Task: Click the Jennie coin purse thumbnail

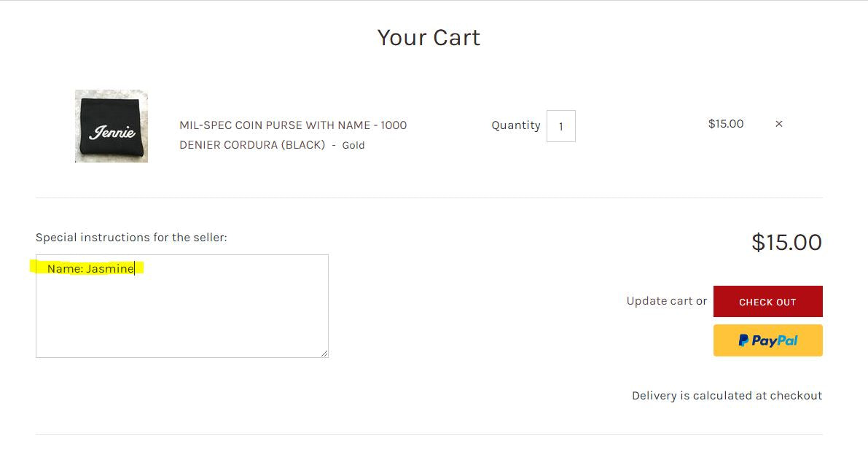Action: coord(112,126)
